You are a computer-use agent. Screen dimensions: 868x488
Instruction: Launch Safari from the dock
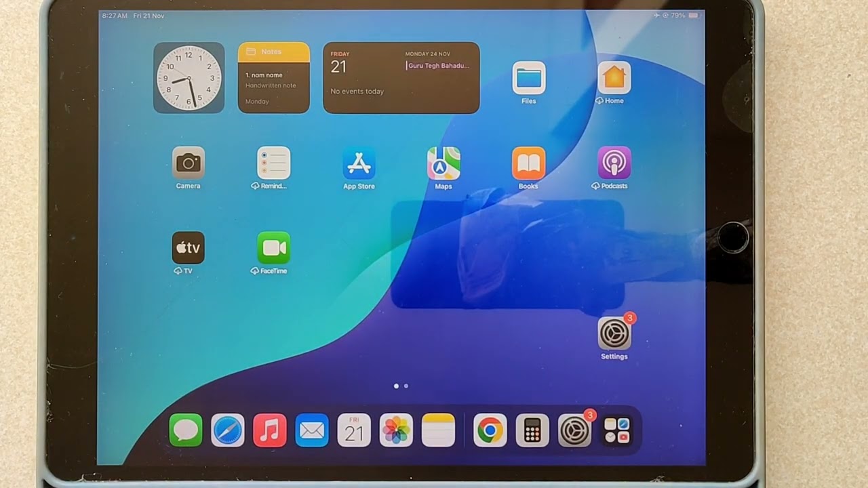tap(228, 430)
